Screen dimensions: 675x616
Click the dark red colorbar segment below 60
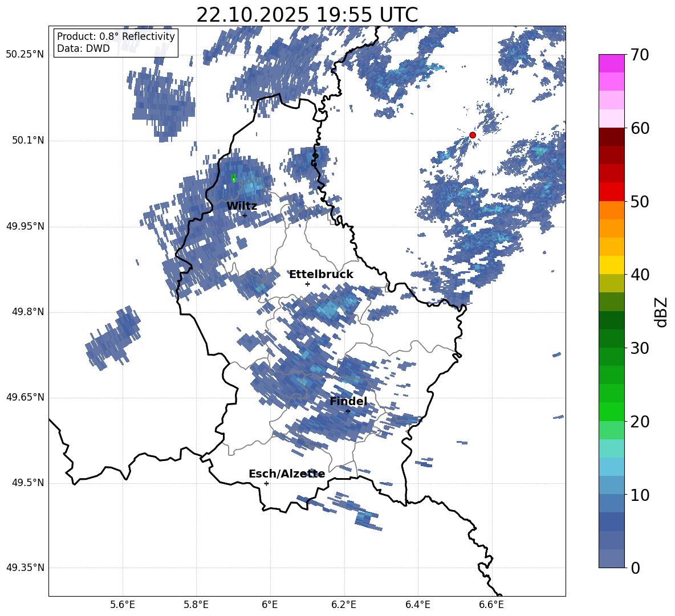coord(611,137)
